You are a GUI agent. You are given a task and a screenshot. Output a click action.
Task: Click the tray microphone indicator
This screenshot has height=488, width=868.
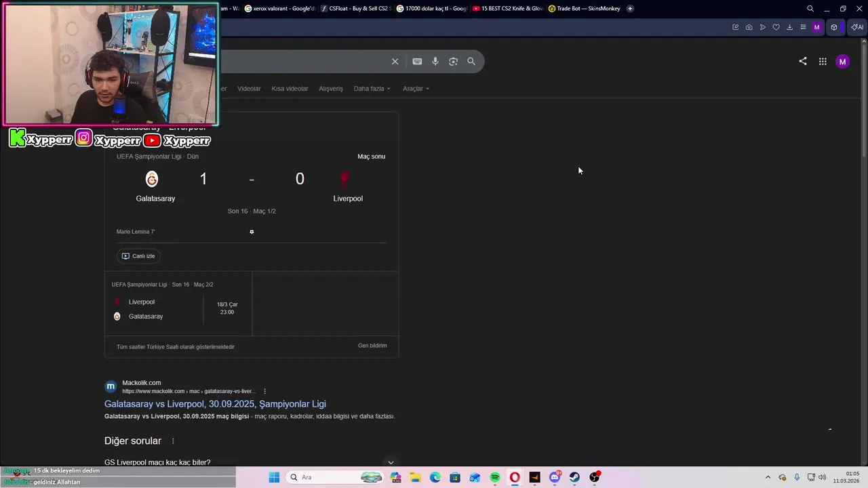(x=797, y=477)
